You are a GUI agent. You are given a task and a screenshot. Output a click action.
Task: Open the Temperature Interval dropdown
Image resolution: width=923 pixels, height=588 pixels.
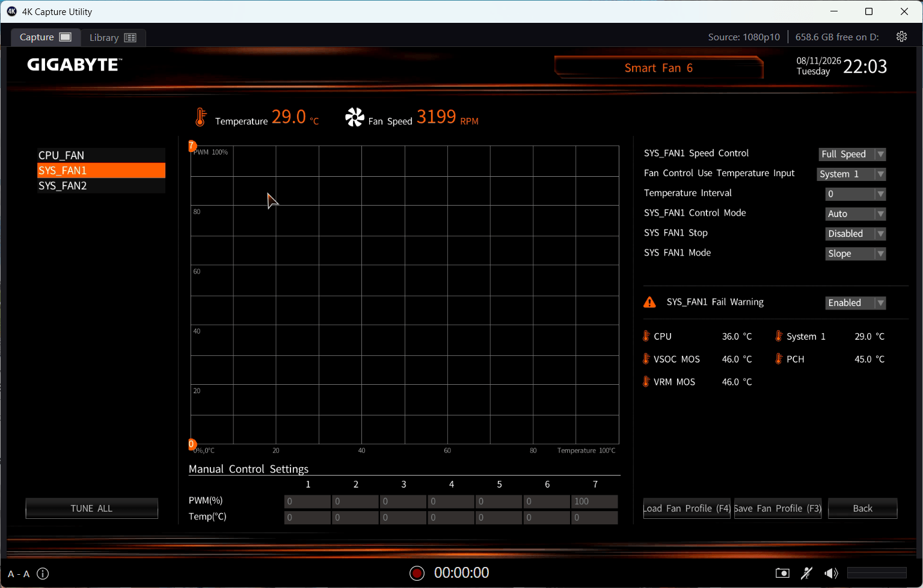[x=855, y=194]
